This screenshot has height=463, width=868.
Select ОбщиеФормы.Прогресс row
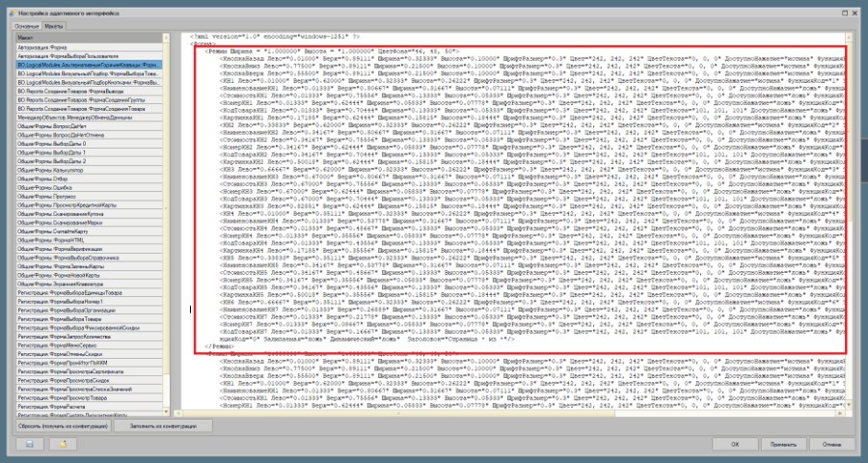pos(89,197)
